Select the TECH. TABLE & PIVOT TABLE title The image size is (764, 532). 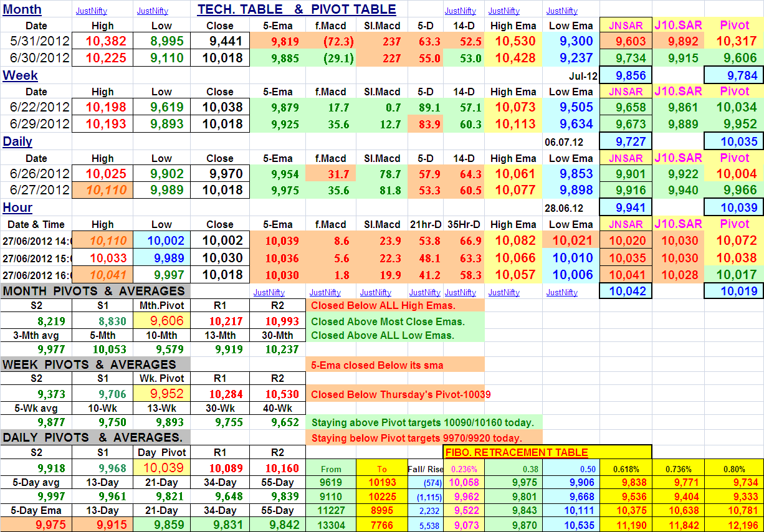click(x=297, y=9)
